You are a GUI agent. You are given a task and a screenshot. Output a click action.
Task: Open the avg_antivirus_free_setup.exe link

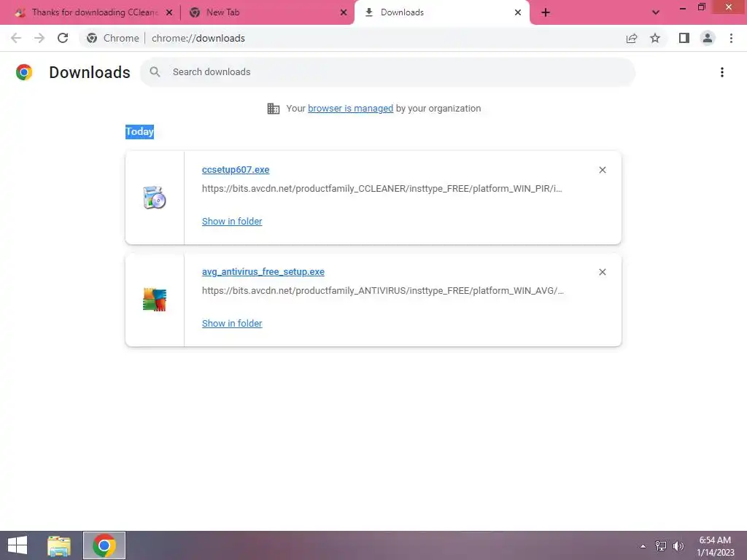pos(263,271)
